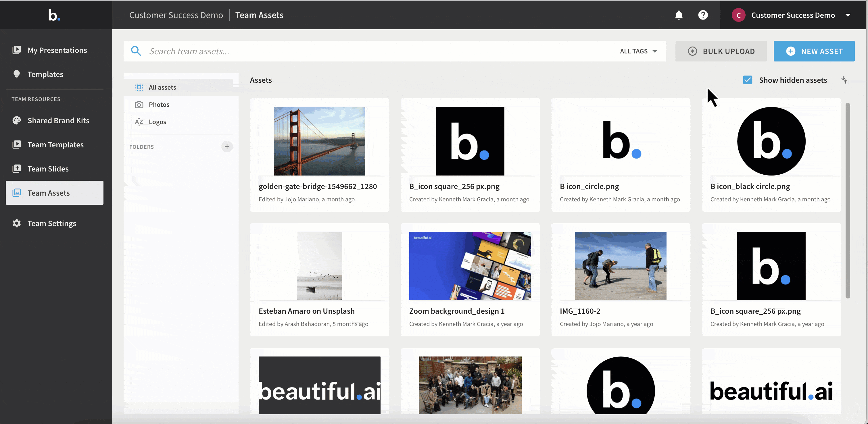Select the Photos filter label
868x424 pixels.
click(159, 105)
